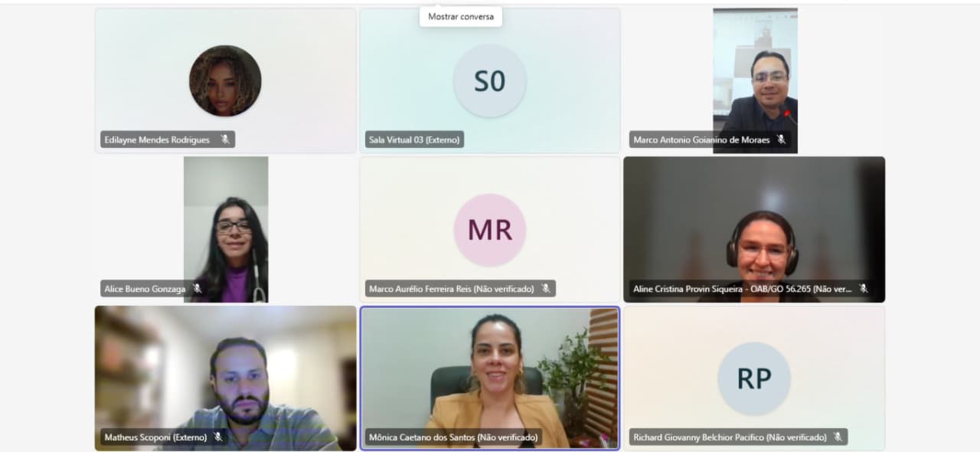
Task: Click muted mic icon beside Aline Cristina Provin Siqueira
Action: point(863,289)
